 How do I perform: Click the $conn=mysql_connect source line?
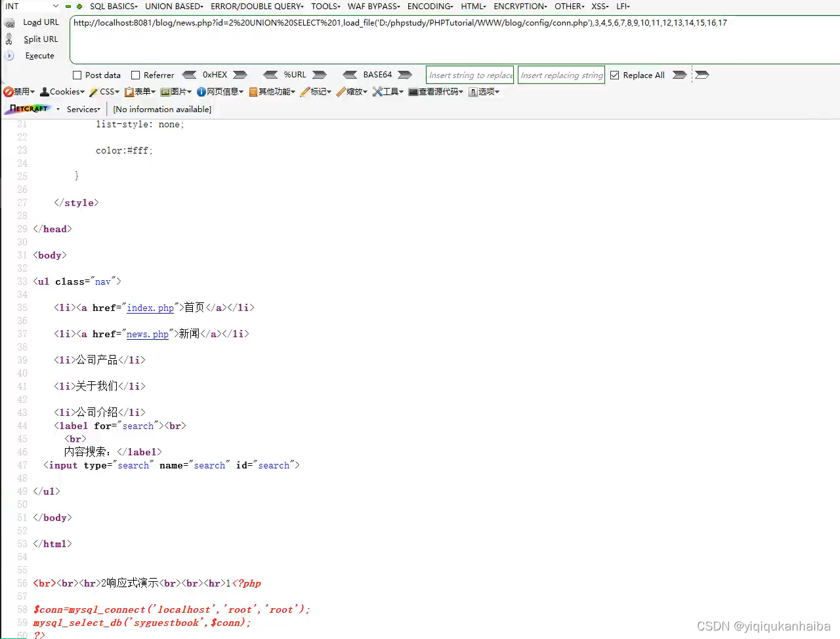pos(171,609)
